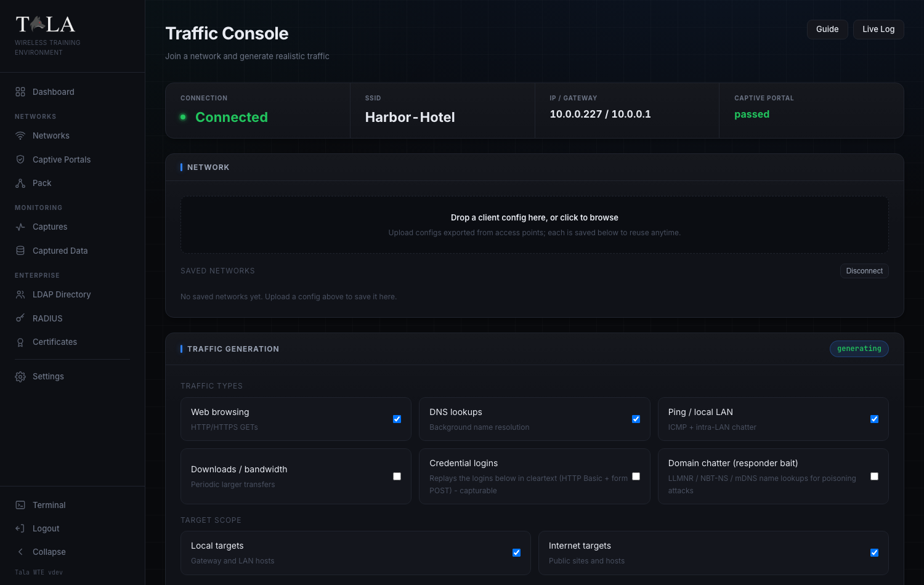Enable Domain chatter responder bait checkbox
Image resolution: width=924 pixels, height=585 pixels.
pyautogui.click(x=874, y=477)
